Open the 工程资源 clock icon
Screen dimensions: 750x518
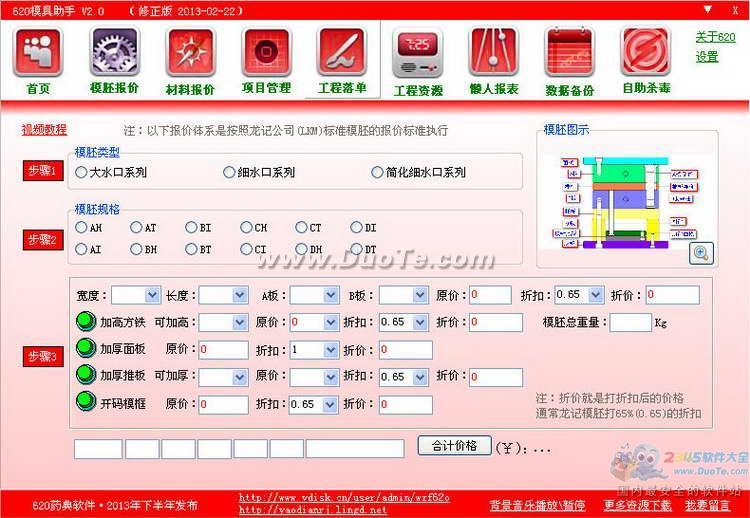418,54
